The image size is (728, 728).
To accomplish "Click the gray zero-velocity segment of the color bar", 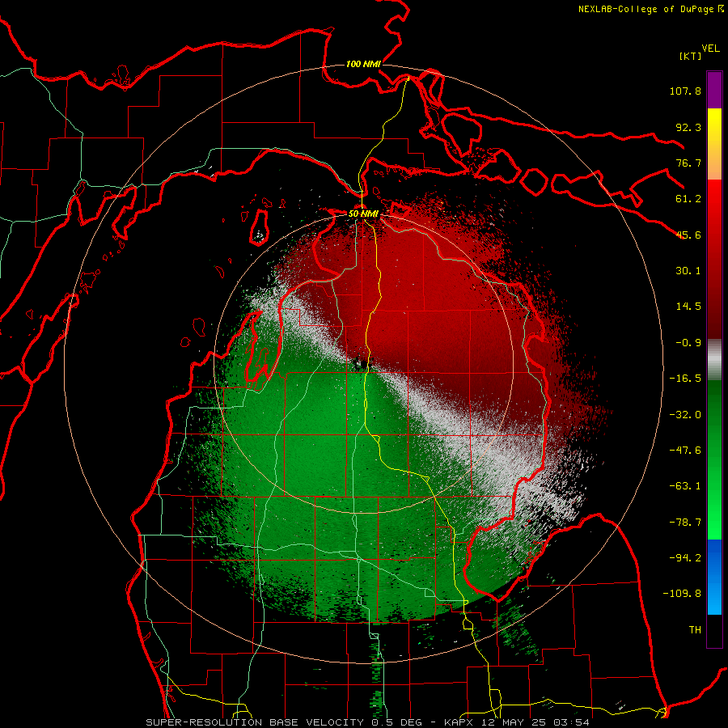I will coord(714,360).
